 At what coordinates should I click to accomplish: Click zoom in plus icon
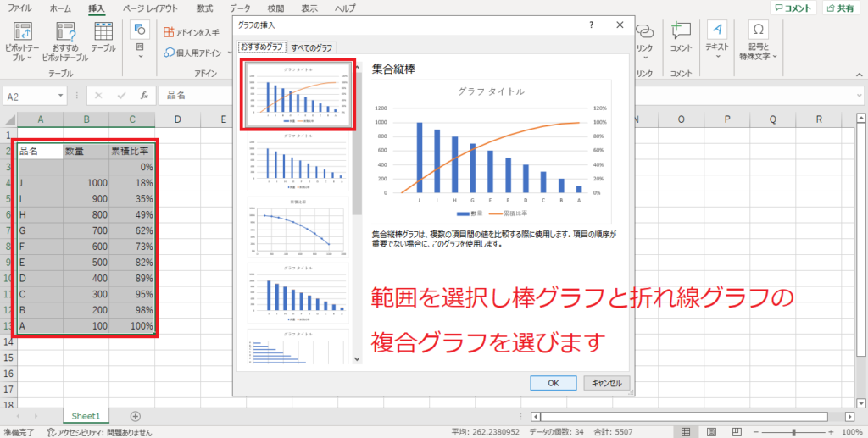tap(831, 432)
